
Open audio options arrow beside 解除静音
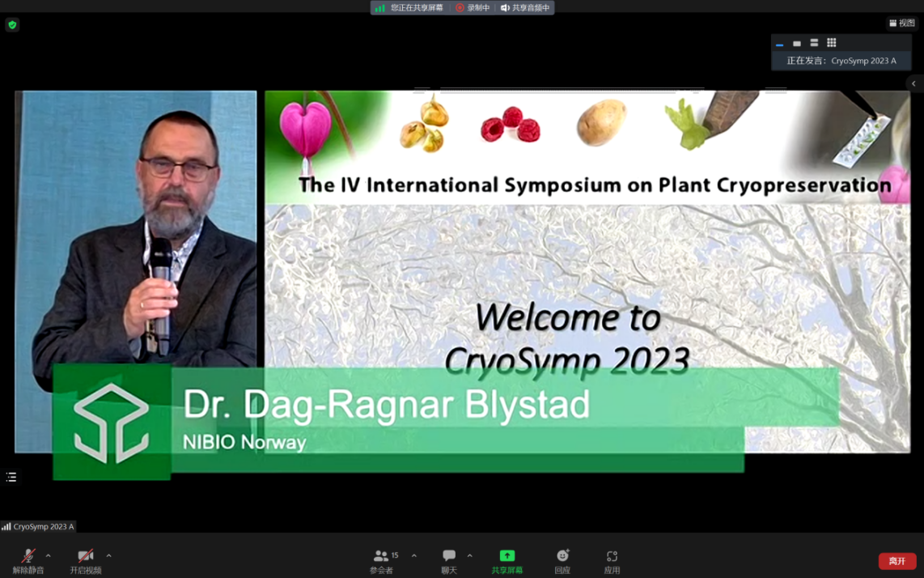coord(49,555)
